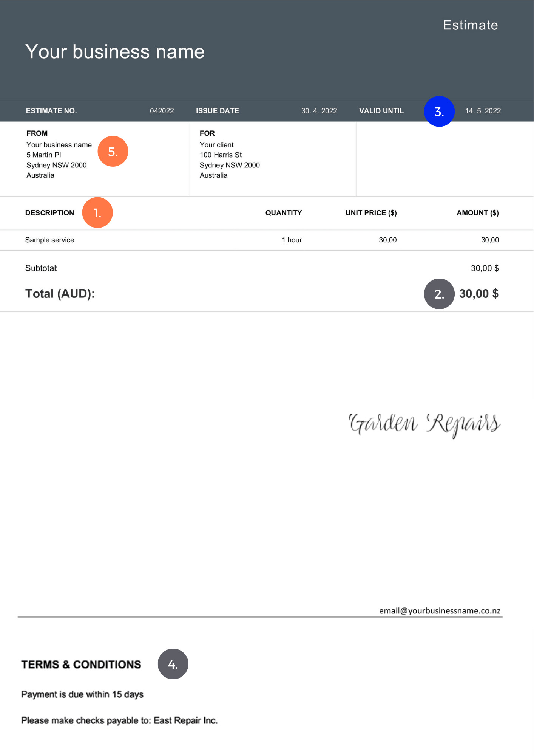Select 'Your business name' in FROM block
The height and width of the screenshot is (756, 534).
[x=59, y=145]
